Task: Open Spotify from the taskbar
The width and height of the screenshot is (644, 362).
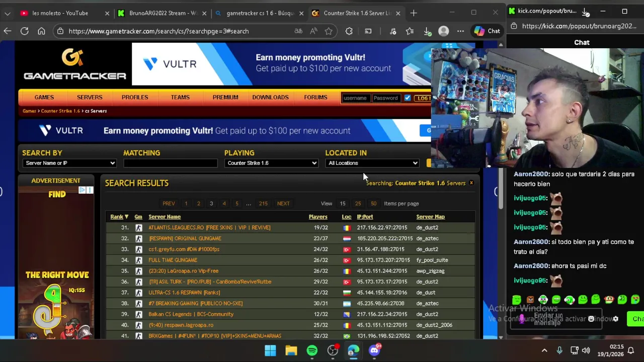Action: [x=312, y=350]
